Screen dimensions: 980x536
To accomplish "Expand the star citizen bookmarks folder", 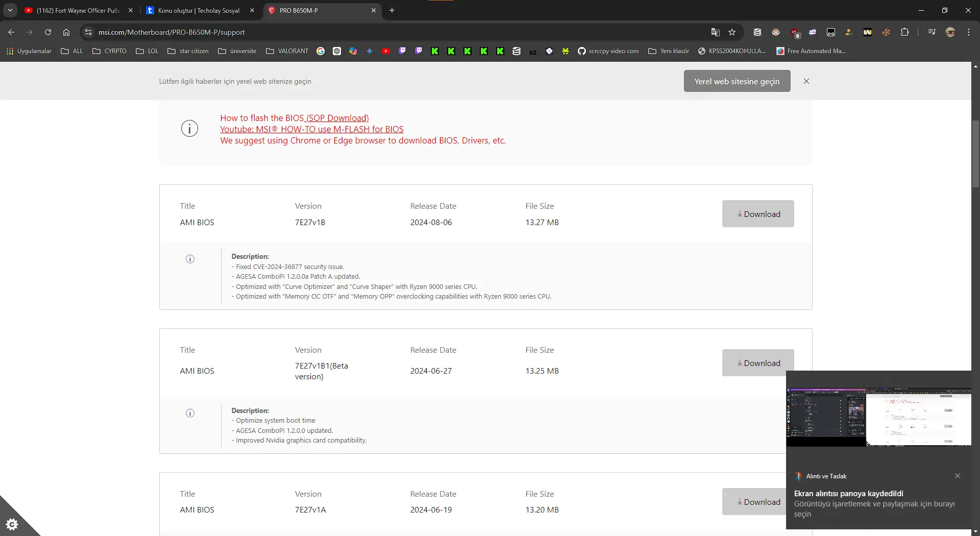I will click(x=188, y=51).
